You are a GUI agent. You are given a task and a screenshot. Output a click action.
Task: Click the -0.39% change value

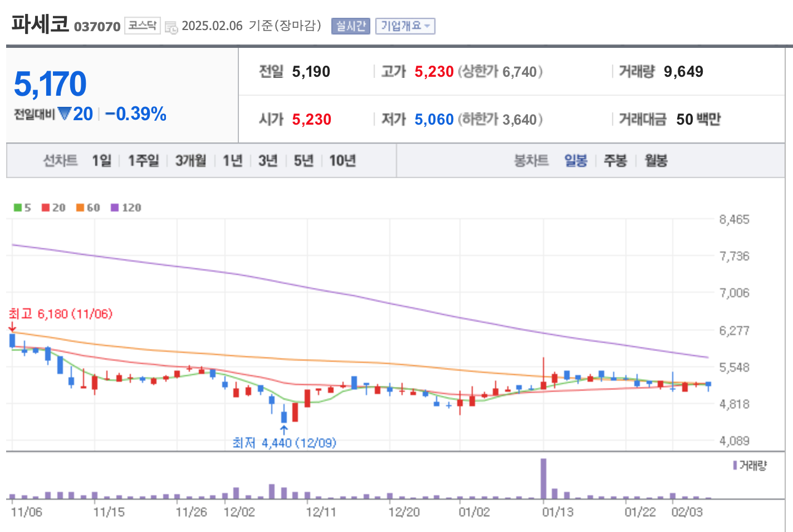point(136,114)
